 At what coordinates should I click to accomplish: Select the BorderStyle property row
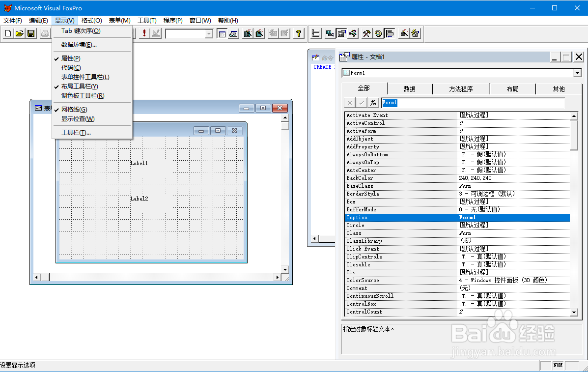coord(457,194)
